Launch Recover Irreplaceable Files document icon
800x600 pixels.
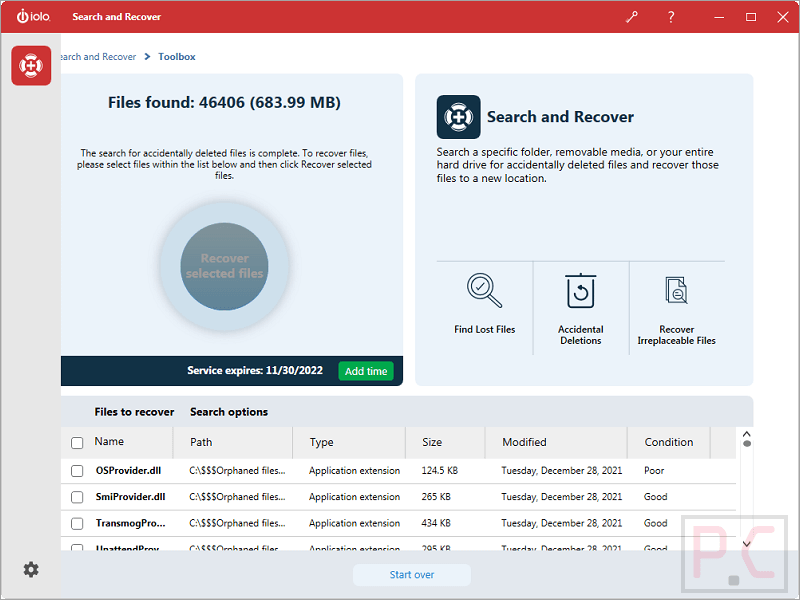point(677,290)
